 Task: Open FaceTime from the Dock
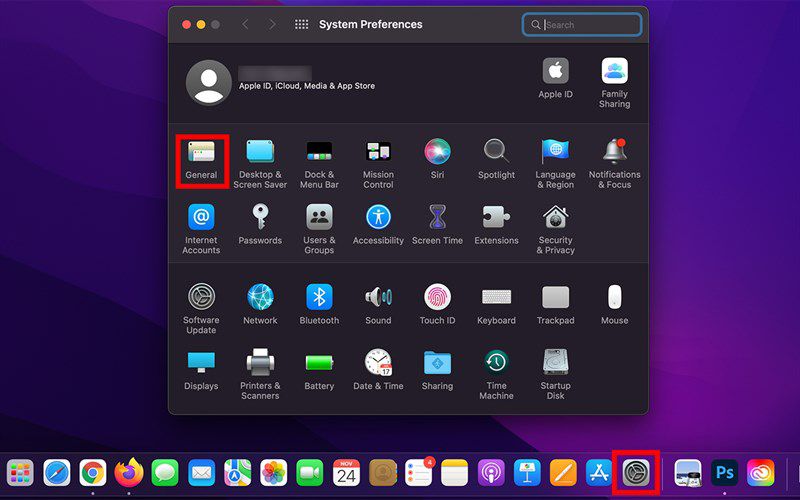tap(310, 473)
